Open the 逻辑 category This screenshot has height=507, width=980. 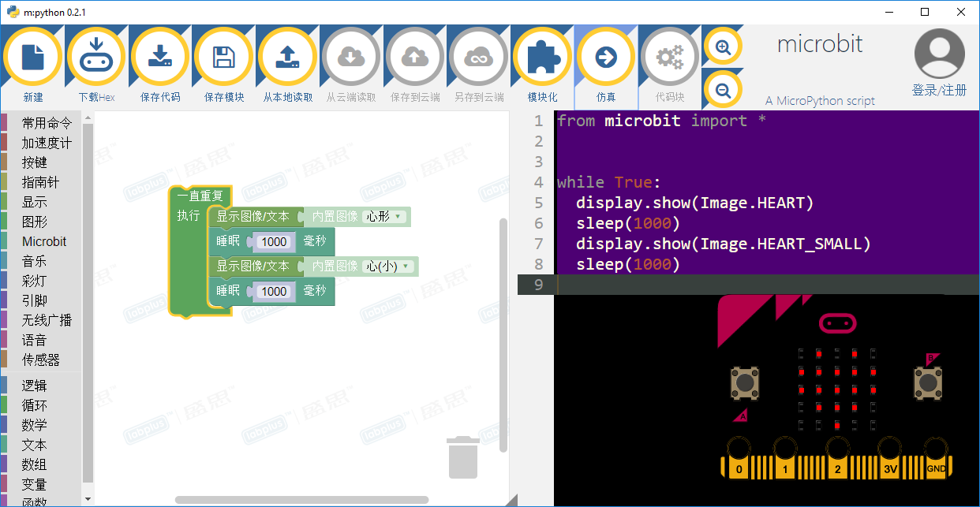(x=35, y=386)
